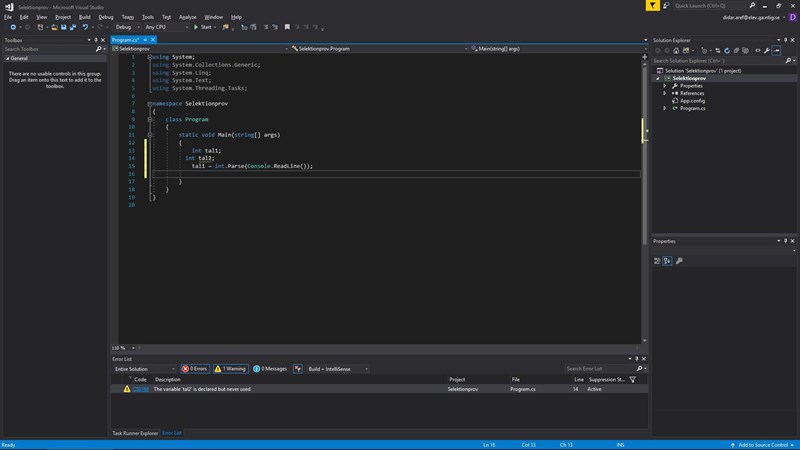Viewport: 800px width, 450px height.
Task: Click the Refresh icon in Solution Explorer
Action: pyautogui.click(x=725, y=49)
